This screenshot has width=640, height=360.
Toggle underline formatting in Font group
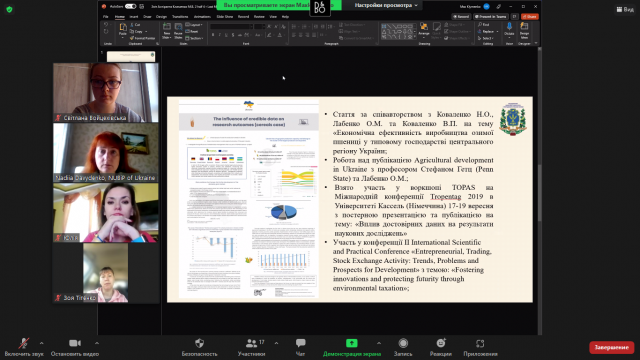pyautogui.click(x=226, y=35)
